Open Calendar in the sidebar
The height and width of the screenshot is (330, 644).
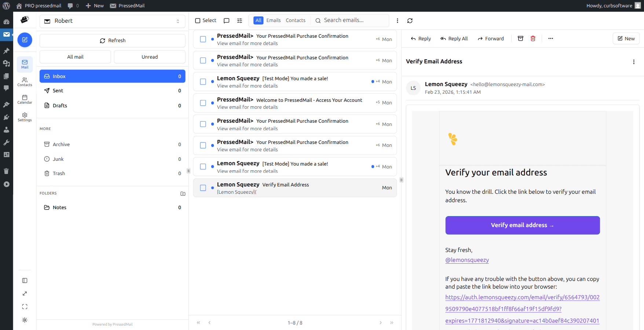click(25, 99)
